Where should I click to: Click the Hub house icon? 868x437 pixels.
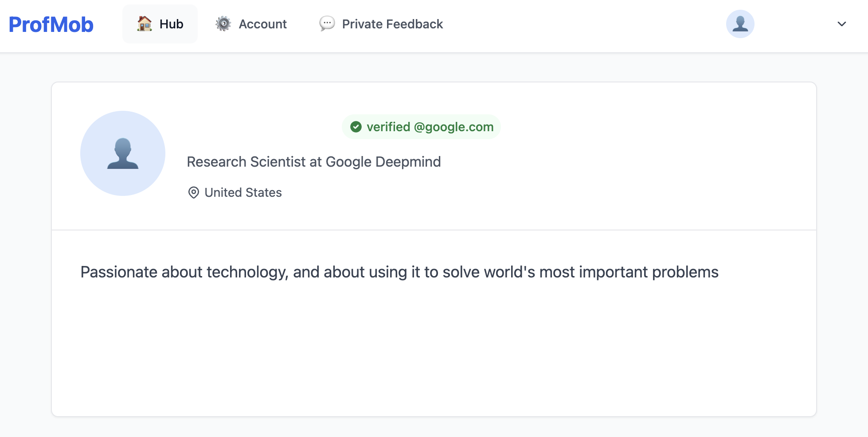[x=145, y=24]
